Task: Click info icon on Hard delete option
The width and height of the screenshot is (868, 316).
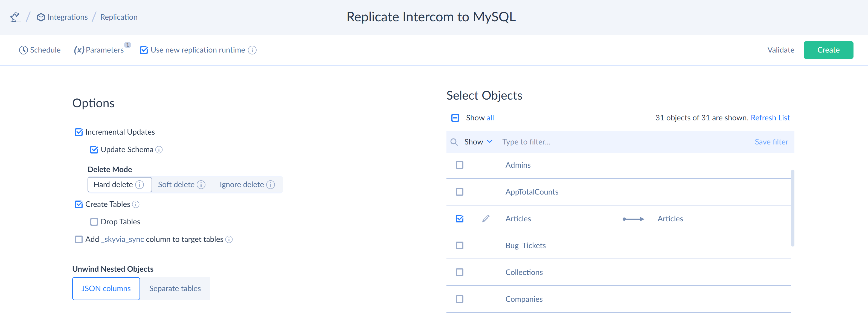Action: pyautogui.click(x=140, y=185)
